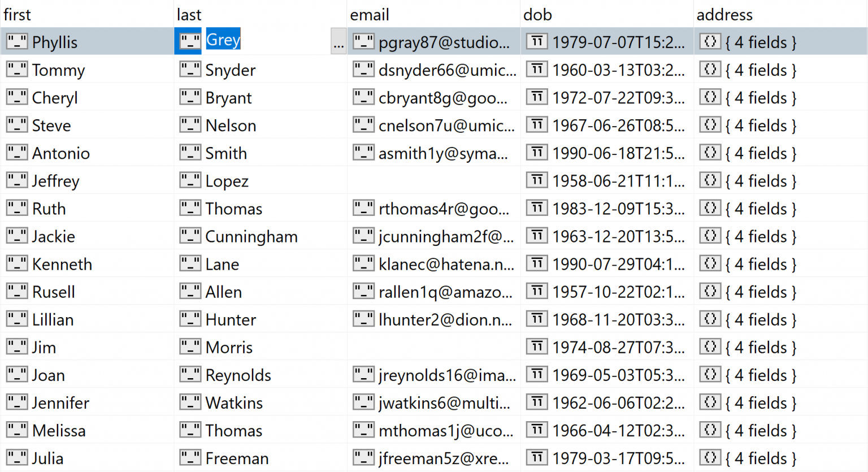This screenshot has height=472, width=868.
Task: Click the object icon in Kenneth Lane's address cell
Action: pyautogui.click(x=710, y=263)
